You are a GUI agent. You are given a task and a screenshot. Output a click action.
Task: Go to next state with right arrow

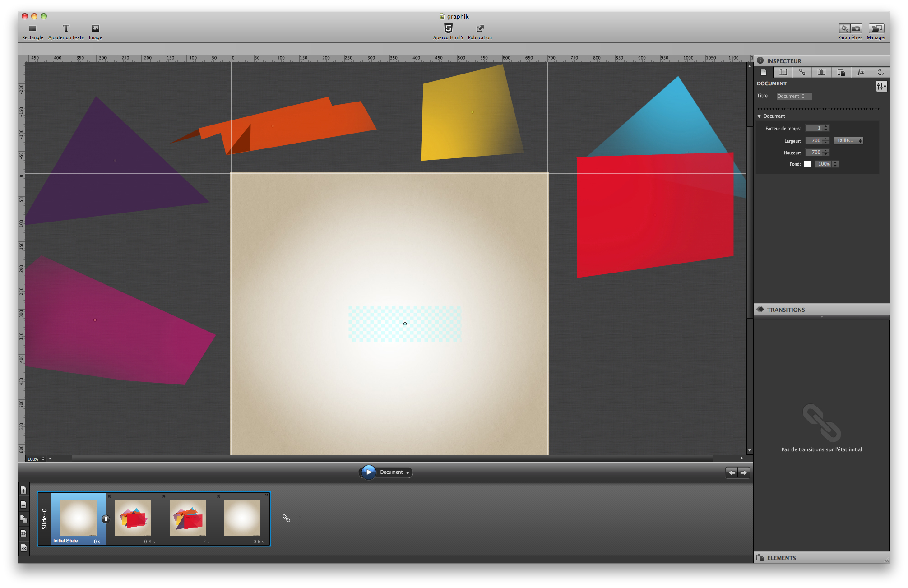(743, 472)
